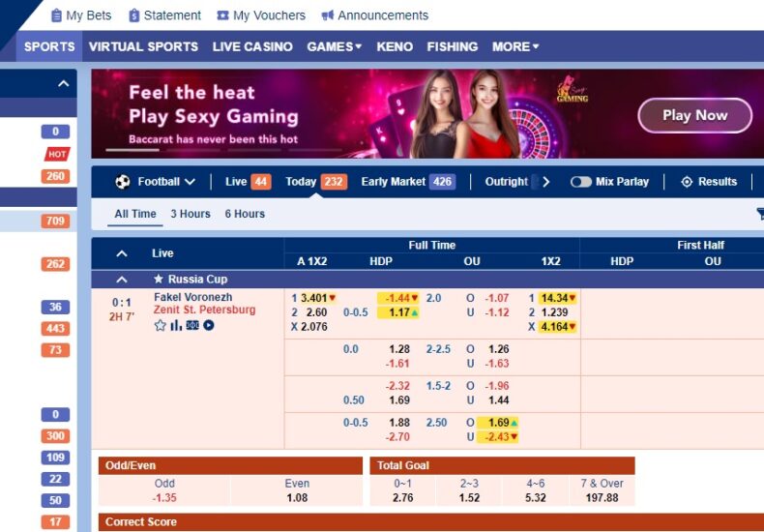This screenshot has width=764, height=532.
Task: Open VIRTUAL SPORTS section
Action: tap(143, 46)
